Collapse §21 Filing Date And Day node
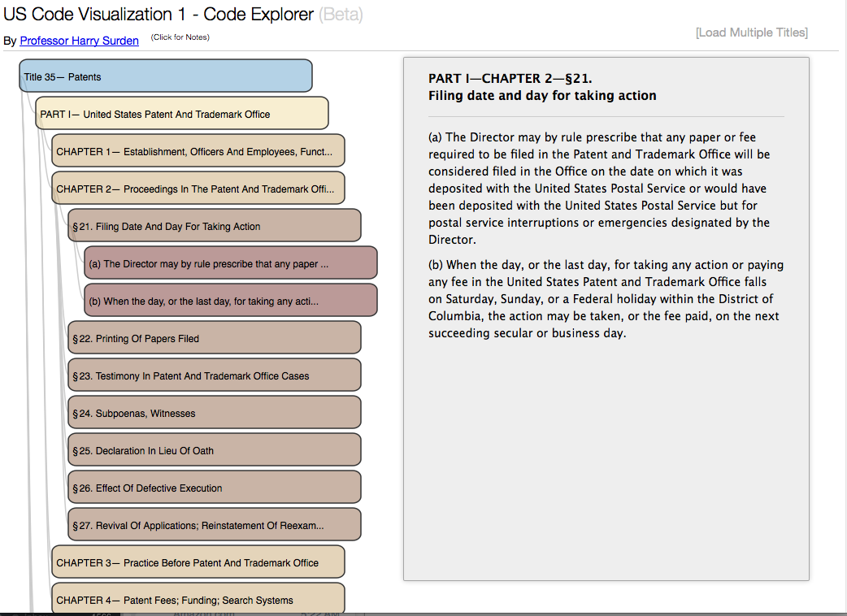This screenshot has height=616, width=847. 214,225
